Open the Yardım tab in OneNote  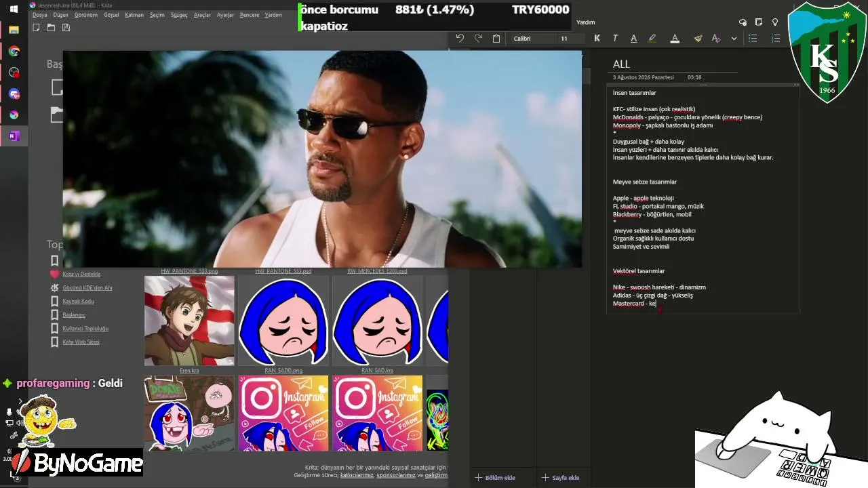pyautogui.click(x=585, y=22)
